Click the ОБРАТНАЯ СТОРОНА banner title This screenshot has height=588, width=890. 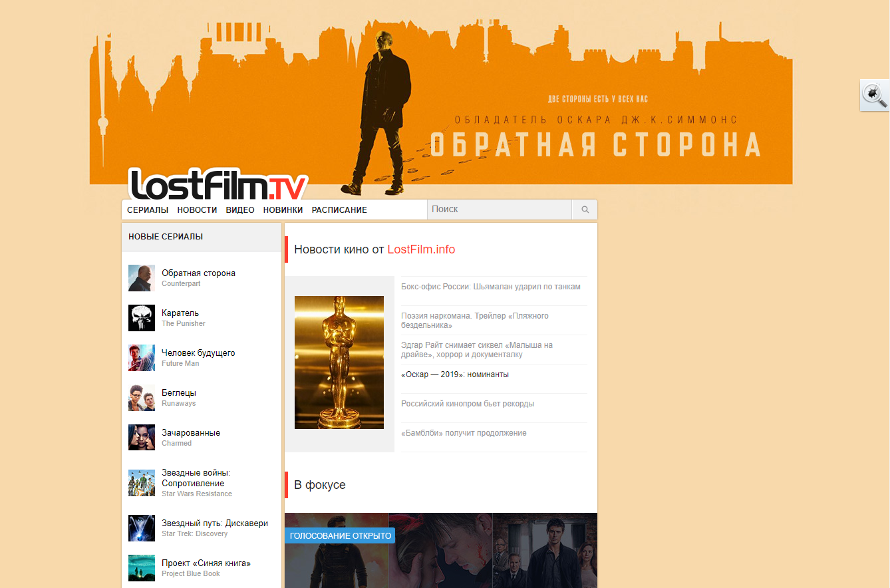(x=595, y=145)
